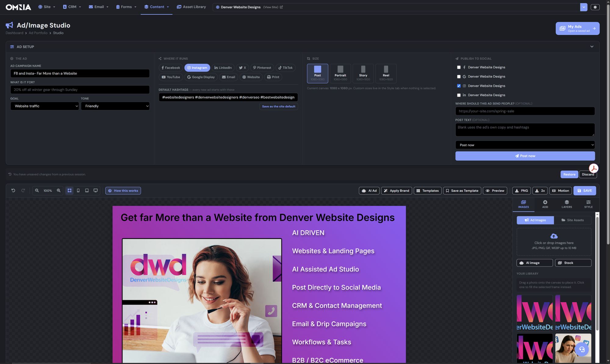Open the Motion settings
Viewport: 610px width, 364px height.
pos(560,191)
